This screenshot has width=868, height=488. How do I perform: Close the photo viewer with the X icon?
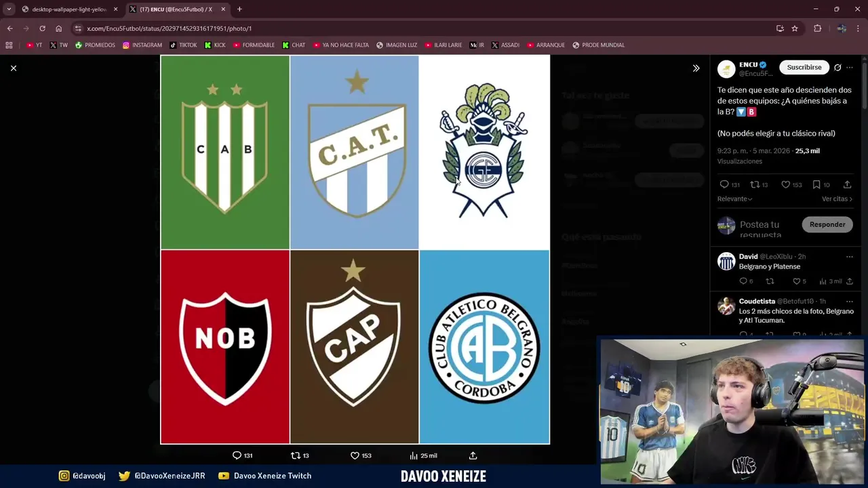click(13, 68)
